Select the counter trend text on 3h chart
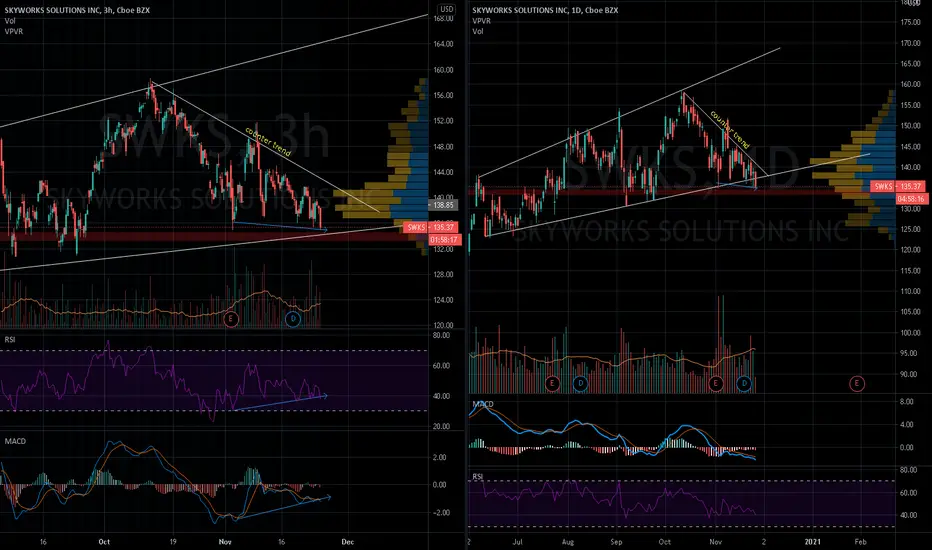 click(268, 142)
